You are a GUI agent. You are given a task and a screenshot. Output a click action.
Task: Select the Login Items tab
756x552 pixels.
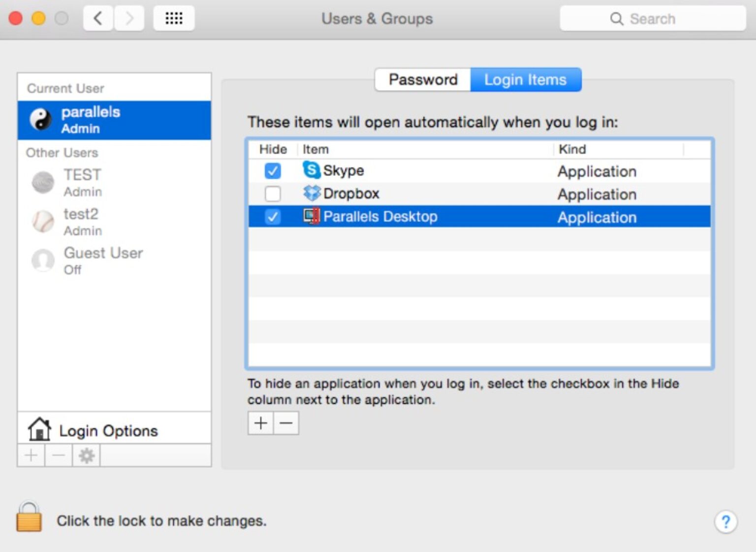pos(525,79)
